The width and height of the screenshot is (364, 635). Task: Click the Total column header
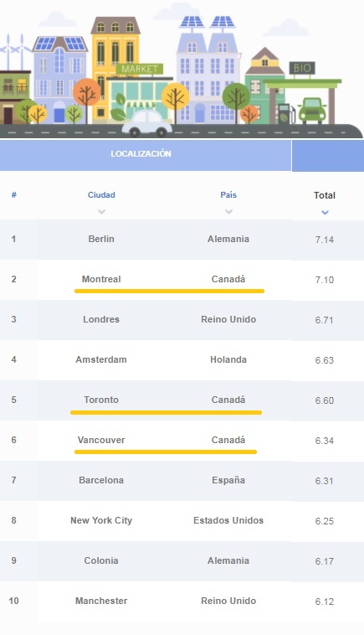(325, 195)
